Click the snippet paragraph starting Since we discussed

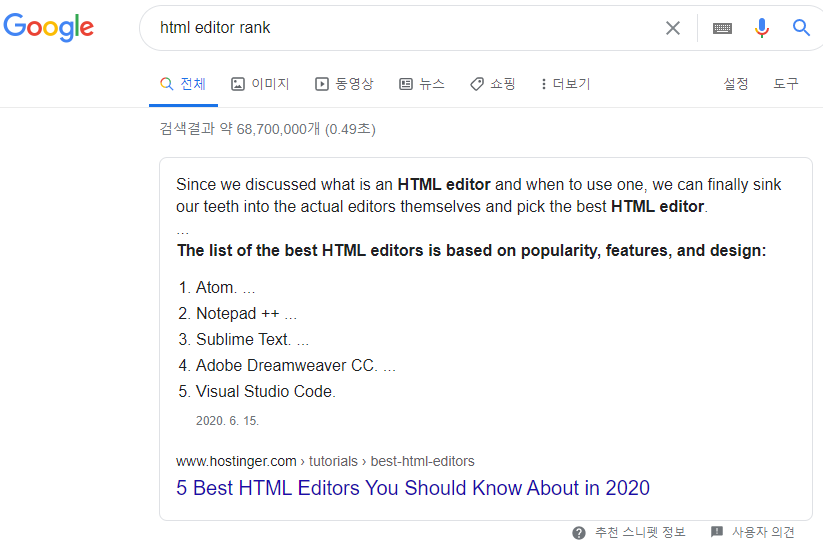[x=479, y=195]
